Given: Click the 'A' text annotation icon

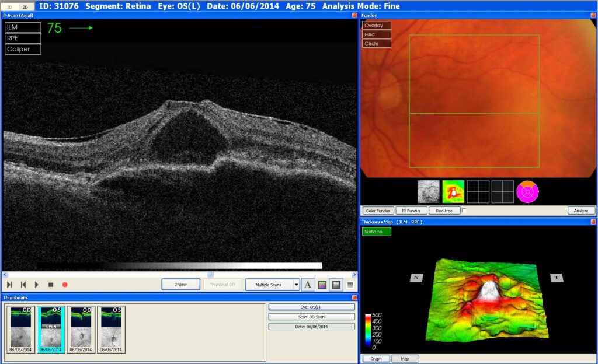Looking at the screenshot, I should [308, 285].
